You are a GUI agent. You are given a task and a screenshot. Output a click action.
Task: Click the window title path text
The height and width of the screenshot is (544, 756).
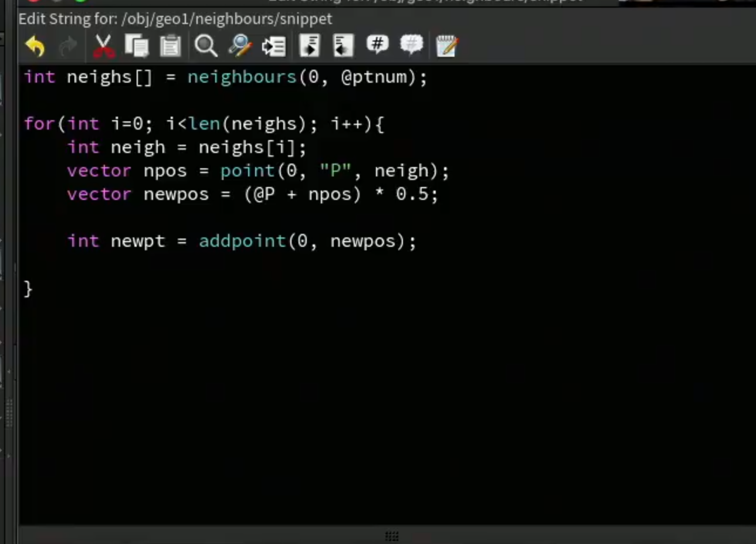pyautogui.click(x=175, y=19)
